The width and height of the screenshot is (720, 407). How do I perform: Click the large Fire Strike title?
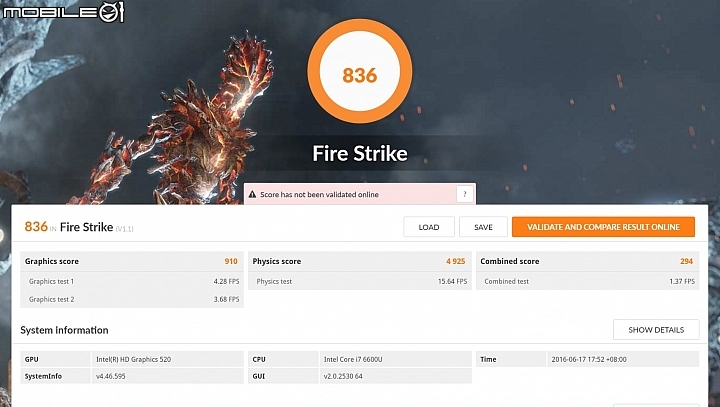[360, 153]
